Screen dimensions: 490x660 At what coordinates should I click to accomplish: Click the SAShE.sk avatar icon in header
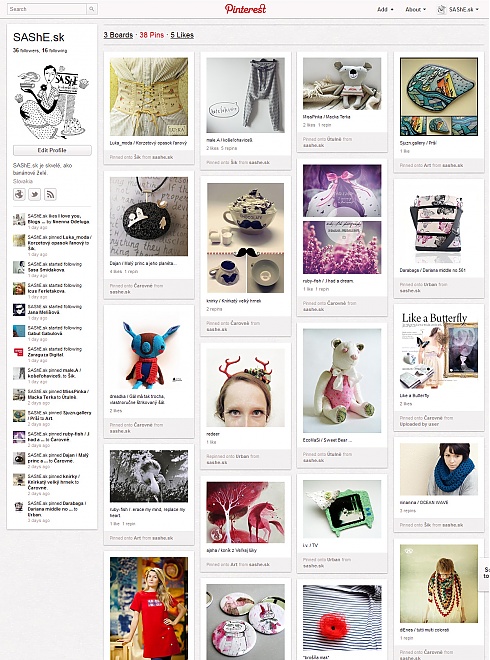pos(442,9)
